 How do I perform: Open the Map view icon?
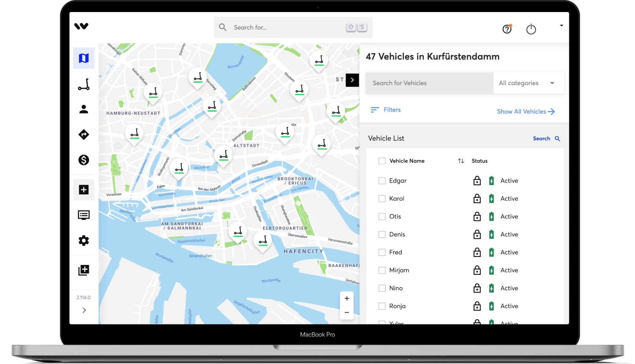[x=84, y=58]
